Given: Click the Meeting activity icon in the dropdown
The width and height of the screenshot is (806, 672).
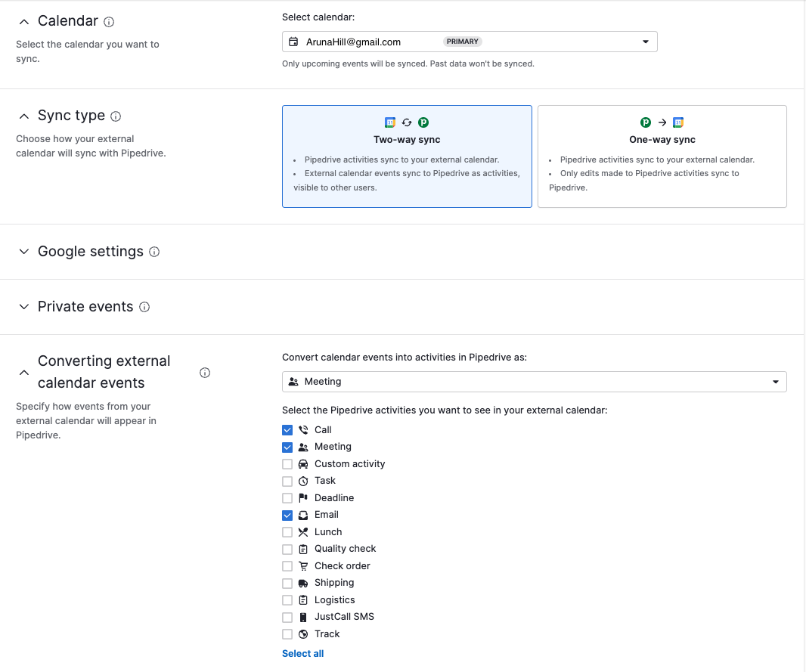Looking at the screenshot, I should [293, 381].
